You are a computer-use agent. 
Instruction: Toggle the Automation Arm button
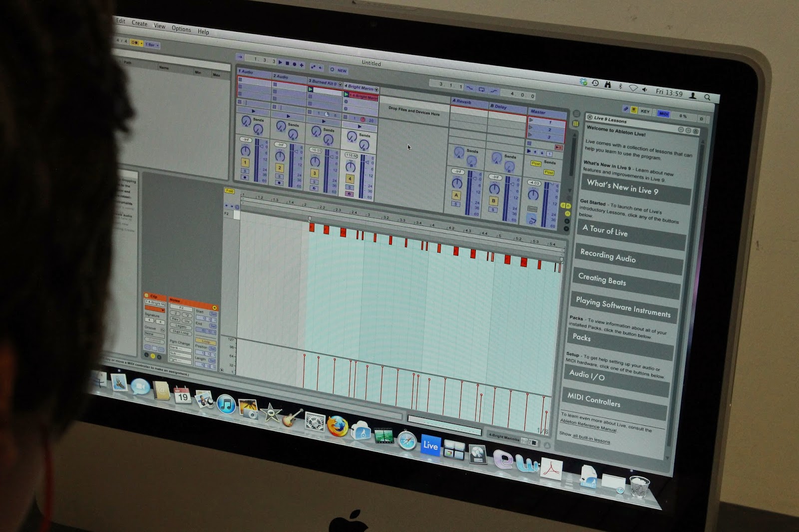pyautogui.click(x=313, y=66)
